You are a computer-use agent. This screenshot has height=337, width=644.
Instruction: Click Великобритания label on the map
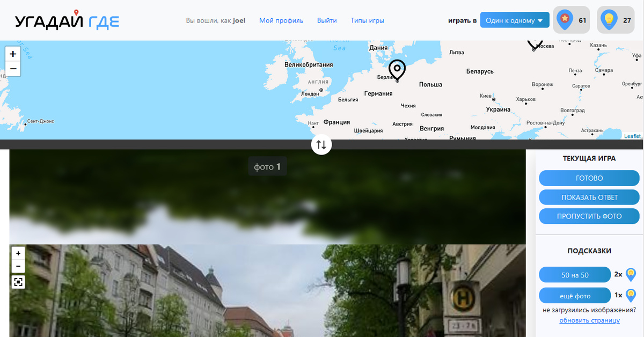point(309,64)
